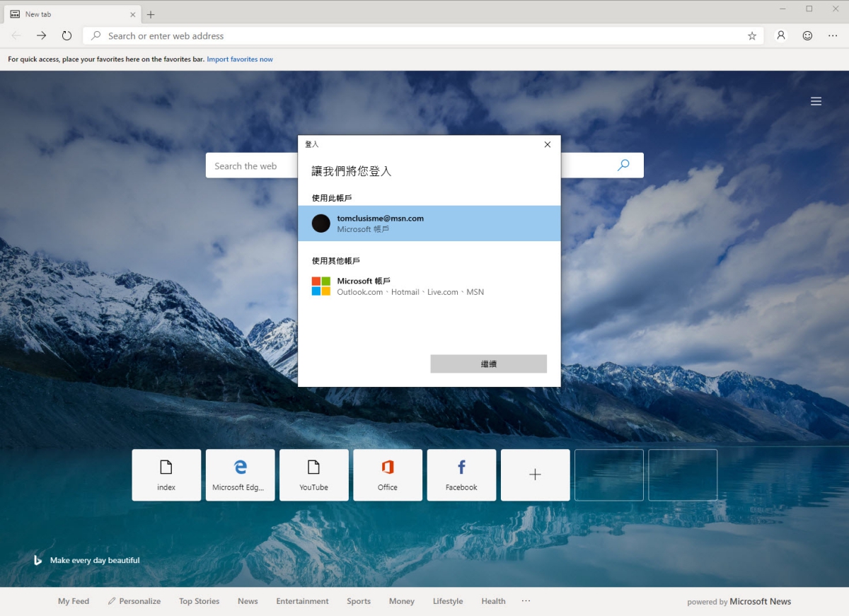Open a new tab with plus button
Screen dimensions: 849x616
pos(151,14)
